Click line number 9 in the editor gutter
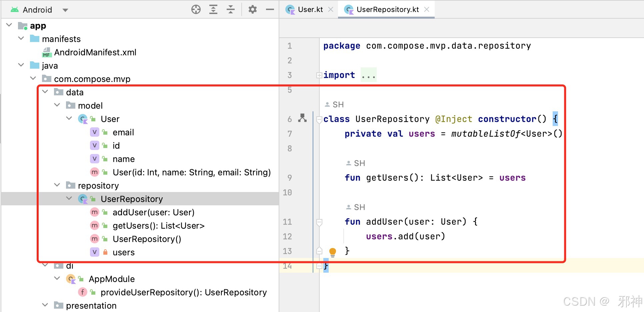The height and width of the screenshot is (312, 644). click(289, 178)
